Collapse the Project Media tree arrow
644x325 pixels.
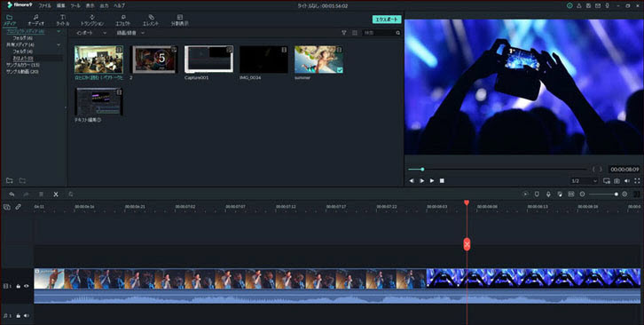point(59,31)
